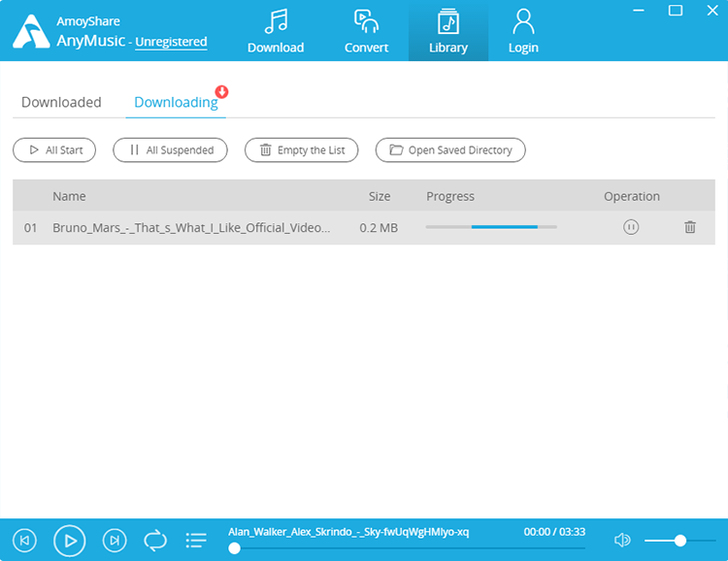This screenshot has height=561, width=728.
Task: Click the All Suspended button
Action: tap(170, 150)
